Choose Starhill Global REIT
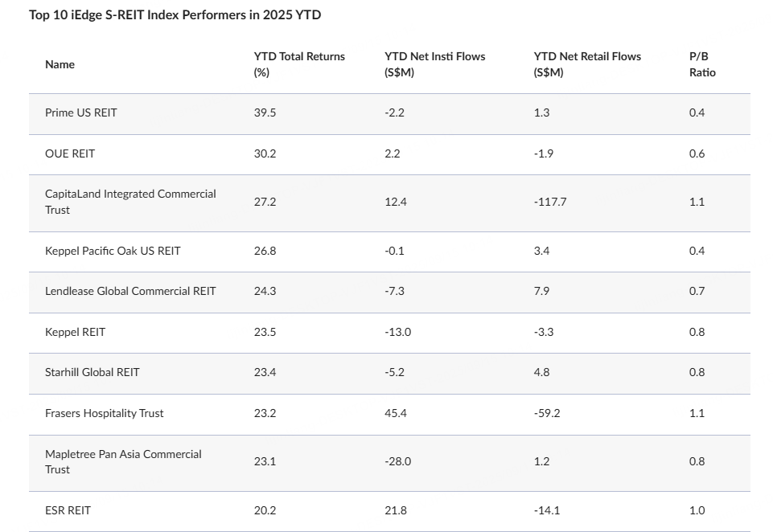Image resolution: width=773 pixels, height=532 pixels. coord(92,372)
